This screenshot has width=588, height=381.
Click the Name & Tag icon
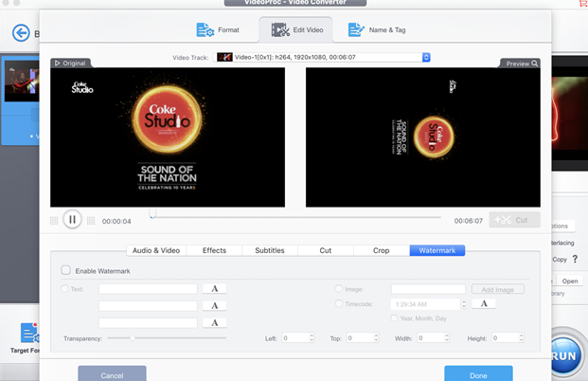pyautogui.click(x=356, y=30)
